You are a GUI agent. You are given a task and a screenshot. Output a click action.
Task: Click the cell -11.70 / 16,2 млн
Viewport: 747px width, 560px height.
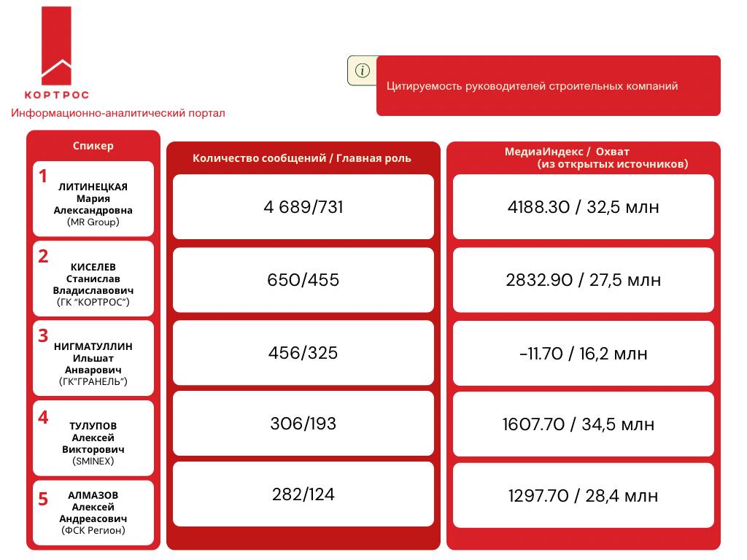(584, 354)
